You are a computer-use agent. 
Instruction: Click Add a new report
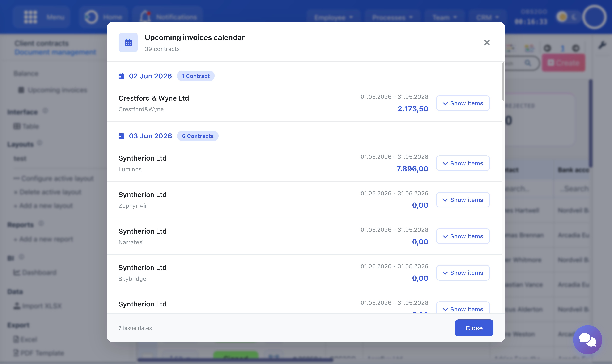43,239
